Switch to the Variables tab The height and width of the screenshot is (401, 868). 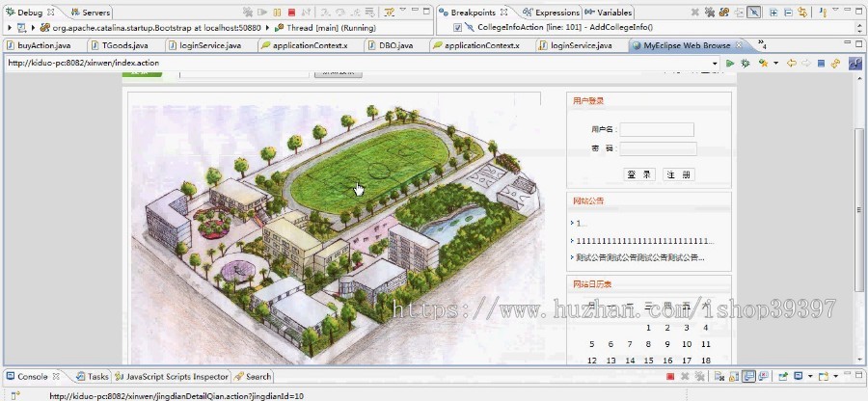609,13
